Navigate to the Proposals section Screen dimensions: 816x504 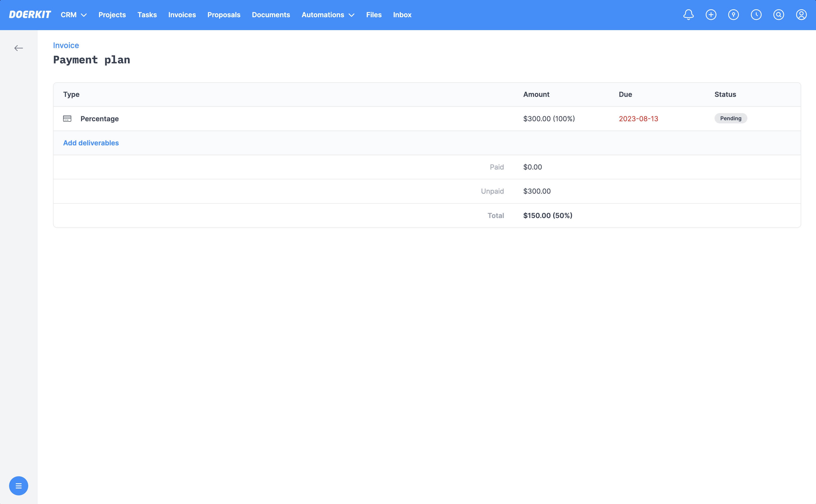tap(224, 15)
